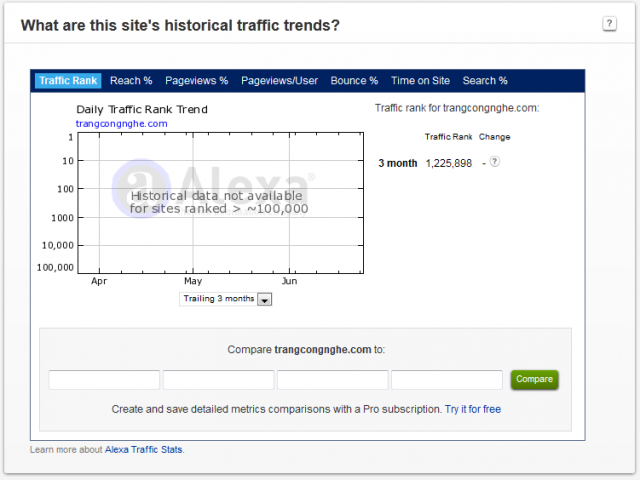The image size is (640, 480).
Task: Open the Try it for free link
Action: pyautogui.click(x=473, y=410)
